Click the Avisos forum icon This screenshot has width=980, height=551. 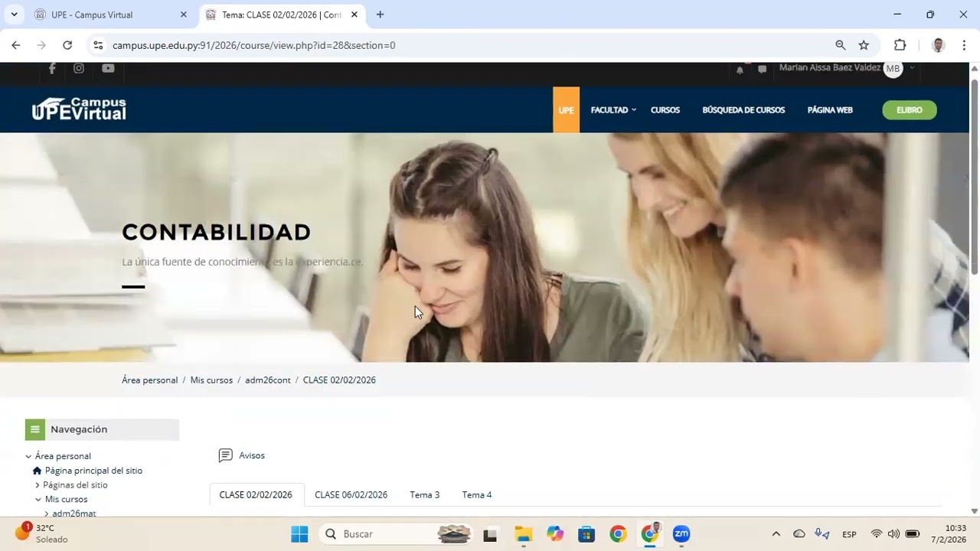(225, 455)
